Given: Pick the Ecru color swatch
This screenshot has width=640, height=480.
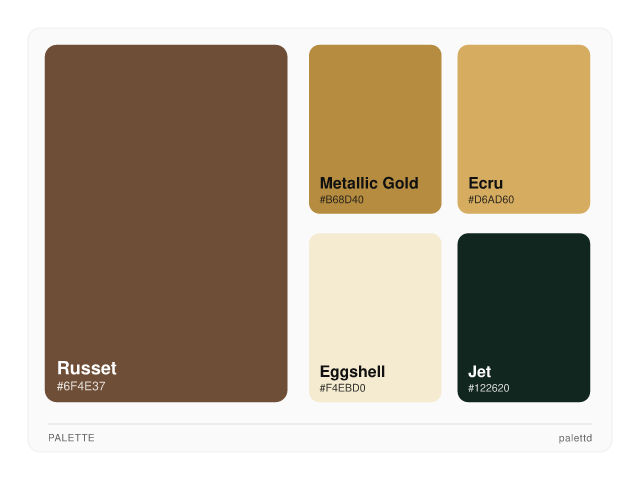Looking at the screenshot, I should 523,110.
